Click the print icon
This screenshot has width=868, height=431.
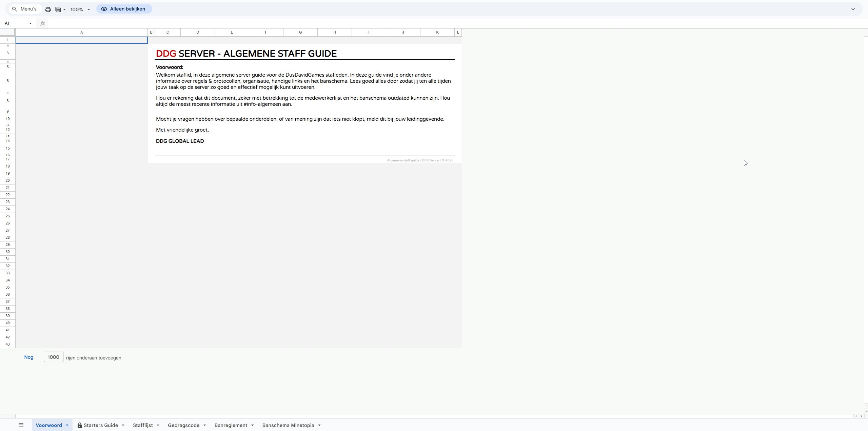coord(48,9)
